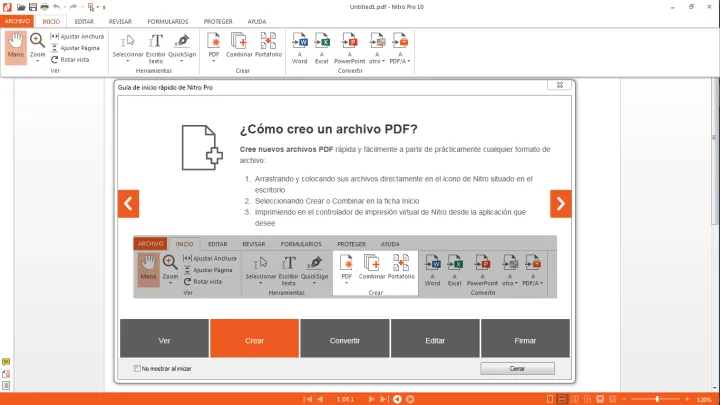The height and width of the screenshot is (405, 720).
Task: Click the Open folder quick access icon
Action: click(x=21, y=7)
